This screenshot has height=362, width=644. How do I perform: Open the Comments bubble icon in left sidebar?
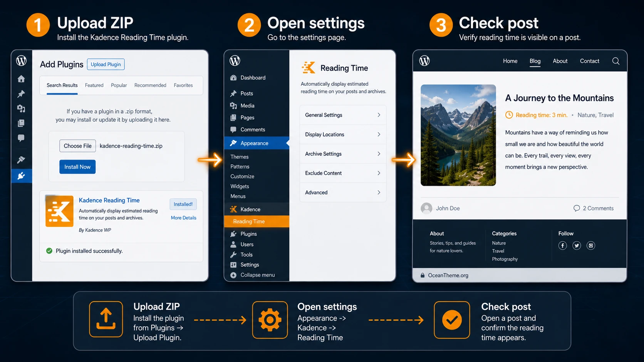click(21, 138)
